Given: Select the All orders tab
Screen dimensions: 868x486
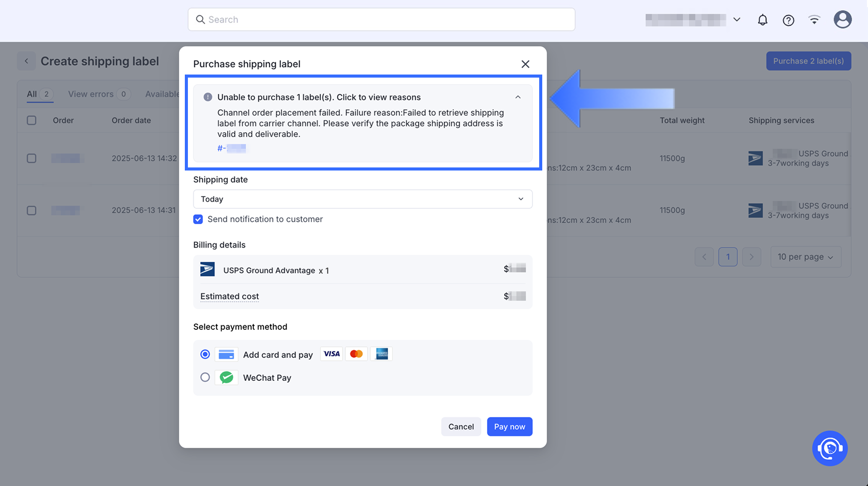Looking at the screenshot, I should tap(32, 94).
